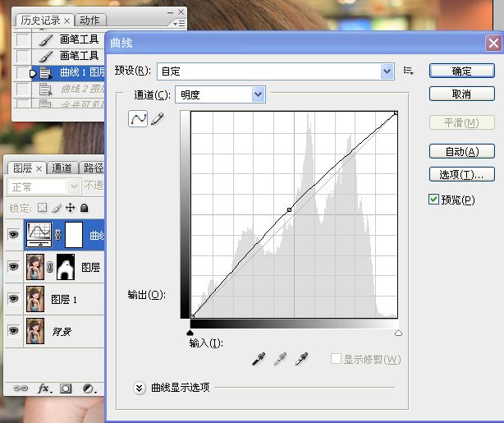The image size is (504, 423).
Task: Select the curve point editing tool
Action: point(138,119)
